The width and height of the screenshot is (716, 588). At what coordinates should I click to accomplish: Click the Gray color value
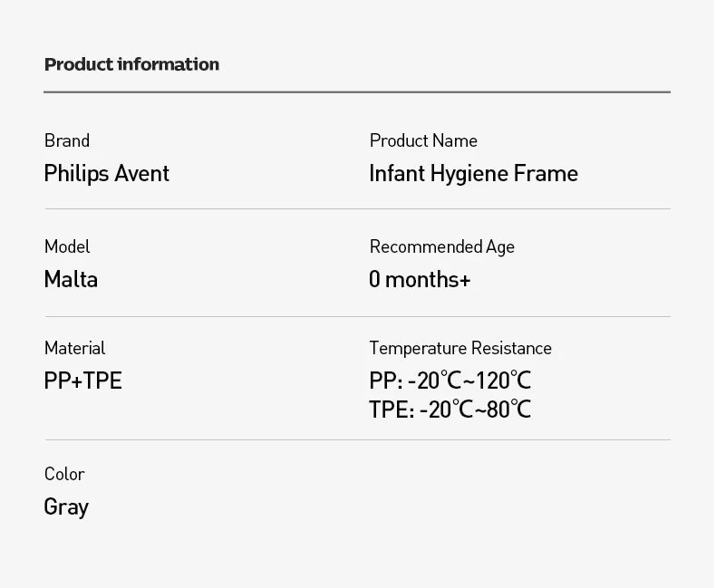pos(66,507)
